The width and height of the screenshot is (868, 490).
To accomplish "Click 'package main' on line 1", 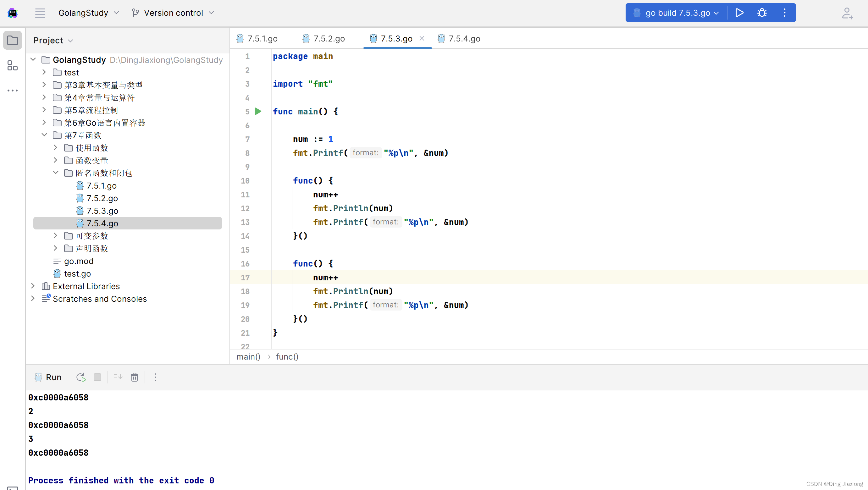I will (303, 56).
